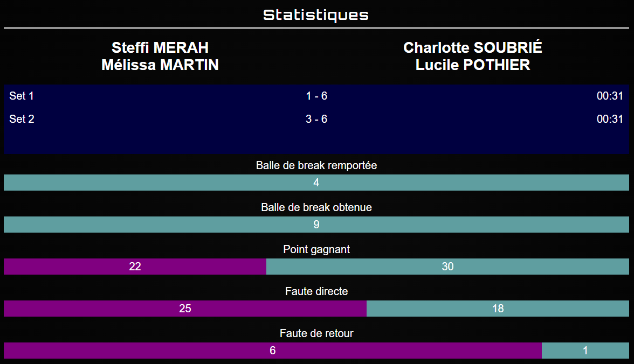
Task: Select the purple Point gagnant segment showing 22
Action: [x=135, y=267]
